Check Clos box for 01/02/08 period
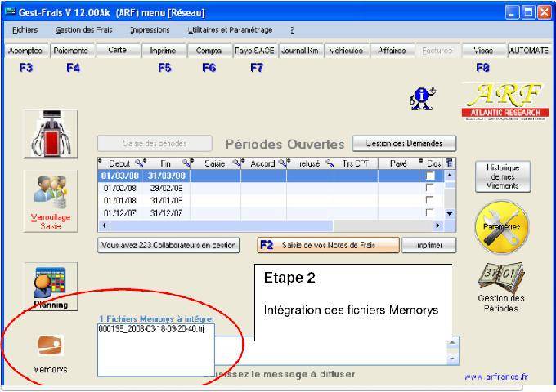 430,189
